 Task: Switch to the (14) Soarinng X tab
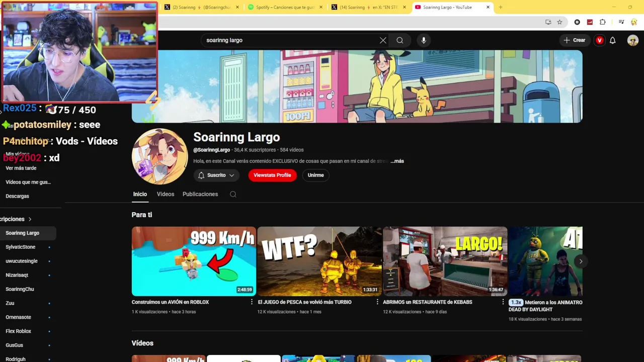point(368,7)
